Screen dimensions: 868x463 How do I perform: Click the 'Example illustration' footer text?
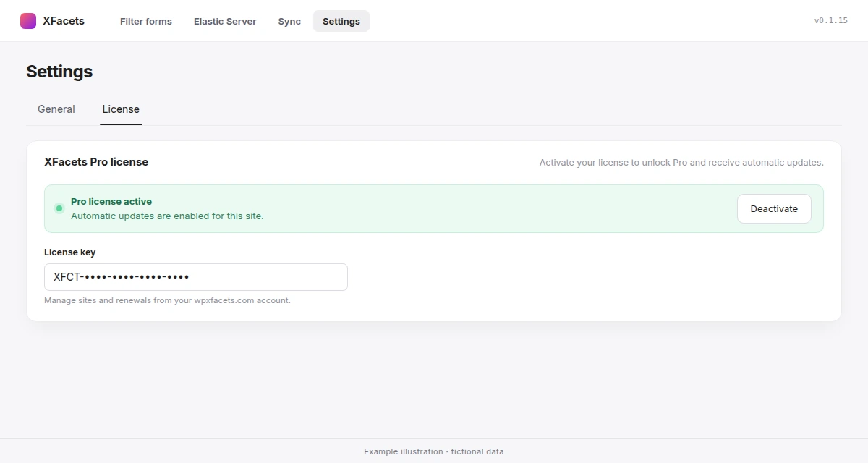[434, 451]
